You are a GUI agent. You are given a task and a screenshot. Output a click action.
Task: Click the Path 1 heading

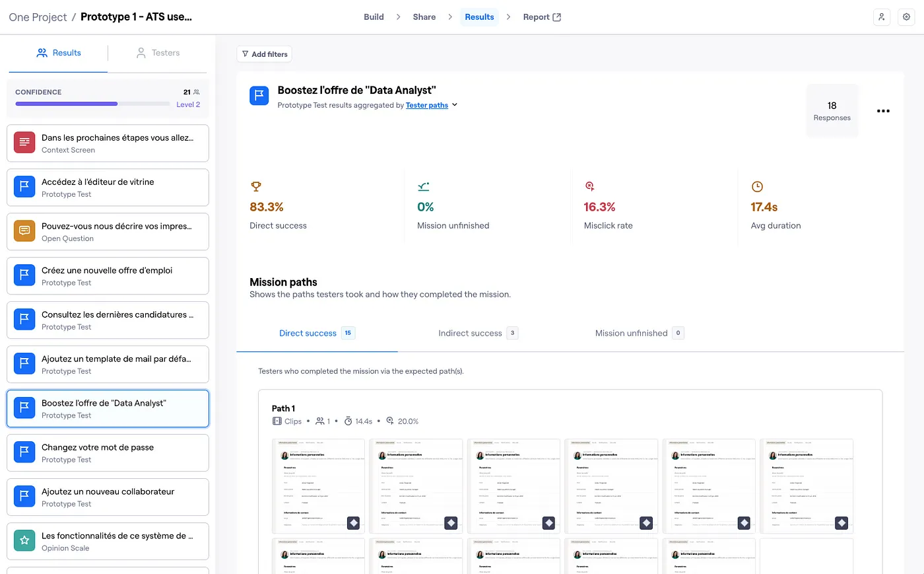coord(284,408)
